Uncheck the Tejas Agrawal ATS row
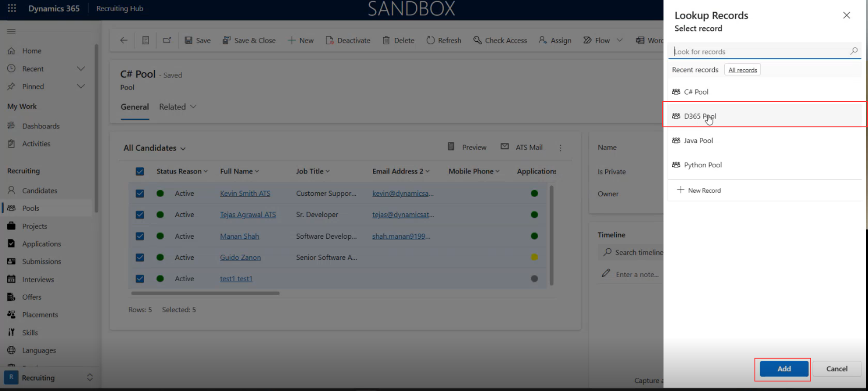 point(140,215)
